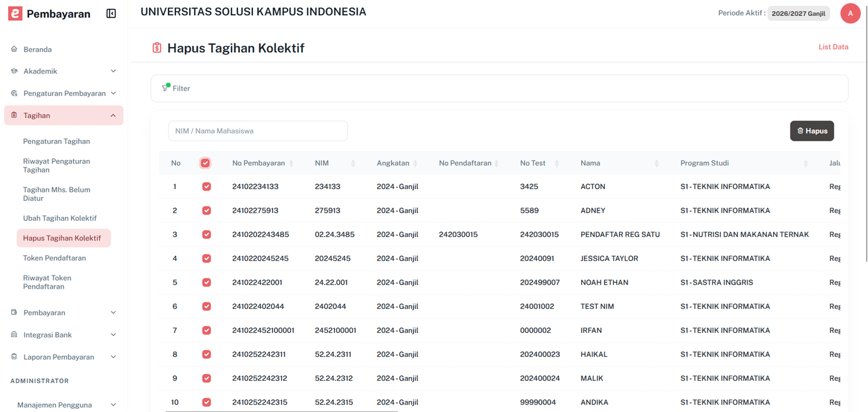This screenshot has height=412, width=868.
Task: Expand the Akademik menu chevron
Action: pos(113,71)
